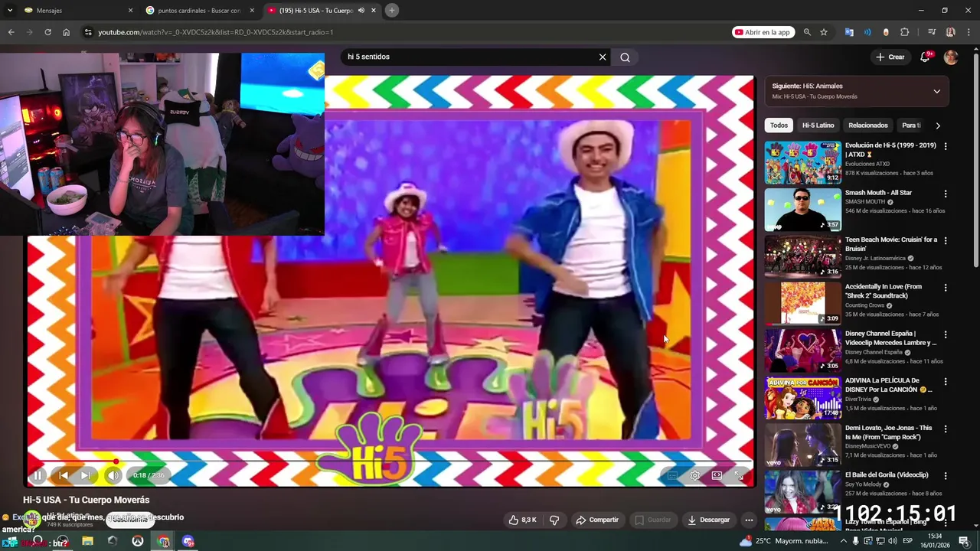Open YouTube account avatar menu
This screenshot has height=551, width=980.
tap(951, 57)
